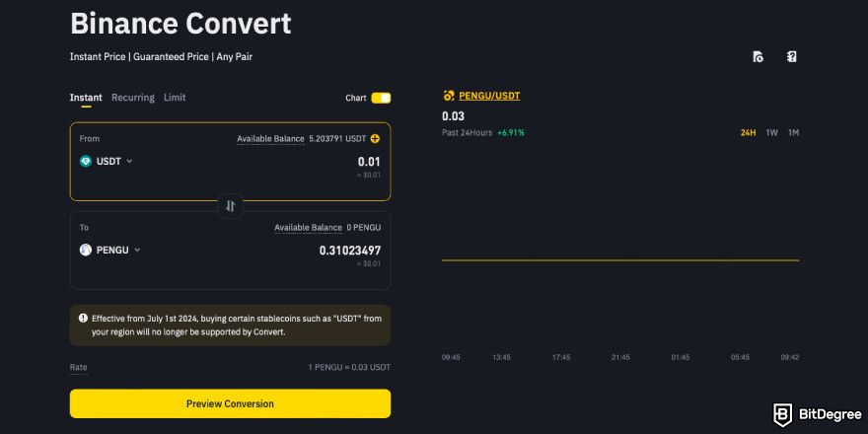Click the From Available Balance label
868x434 pixels.
(x=270, y=139)
